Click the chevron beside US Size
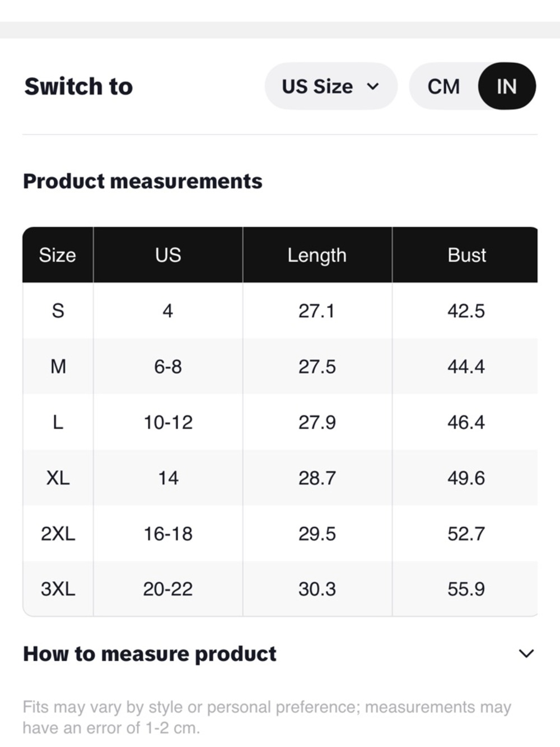Image resolution: width=560 pixels, height=747 pixels. [373, 86]
